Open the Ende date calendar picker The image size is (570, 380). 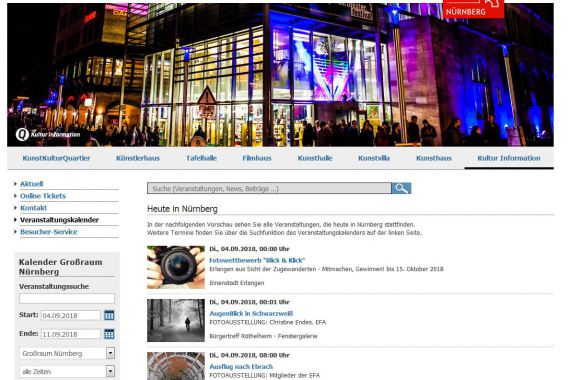109,334
